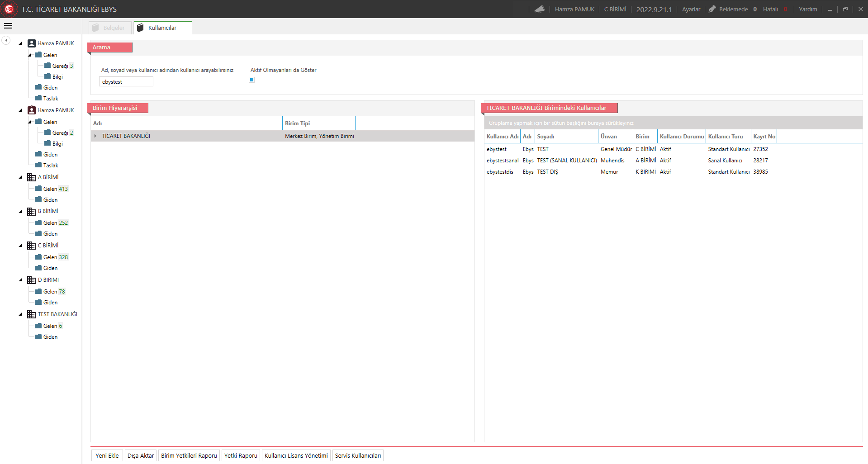Click the Gelen 6 folder icon
868x464 pixels.
pos(38,326)
